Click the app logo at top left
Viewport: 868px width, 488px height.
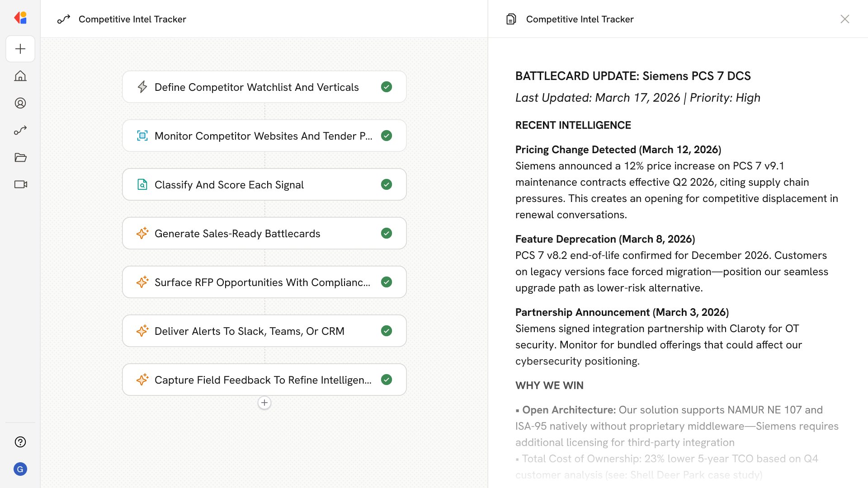coord(20,18)
